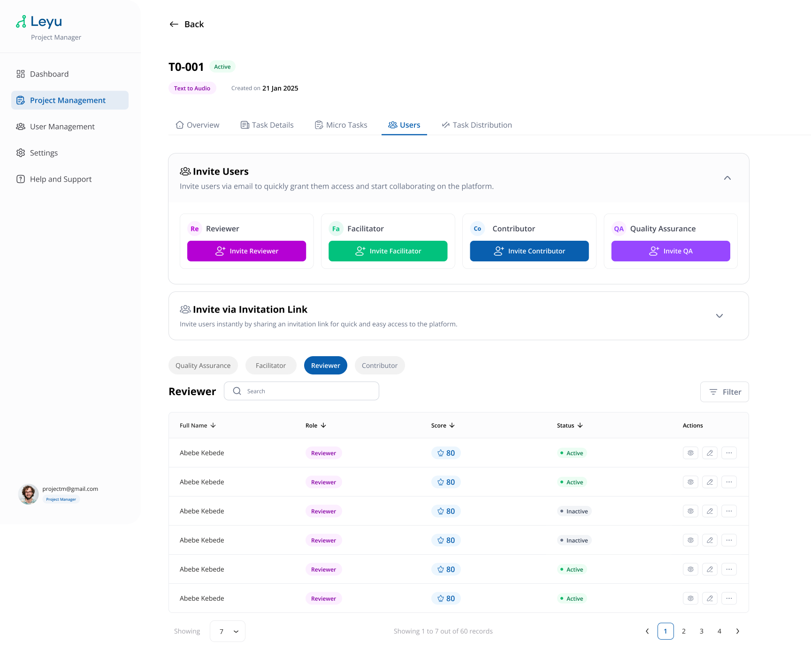Switch to the Task Distribution tab
The width and height of the screenshot is (811, 672).
click(477, 125)
